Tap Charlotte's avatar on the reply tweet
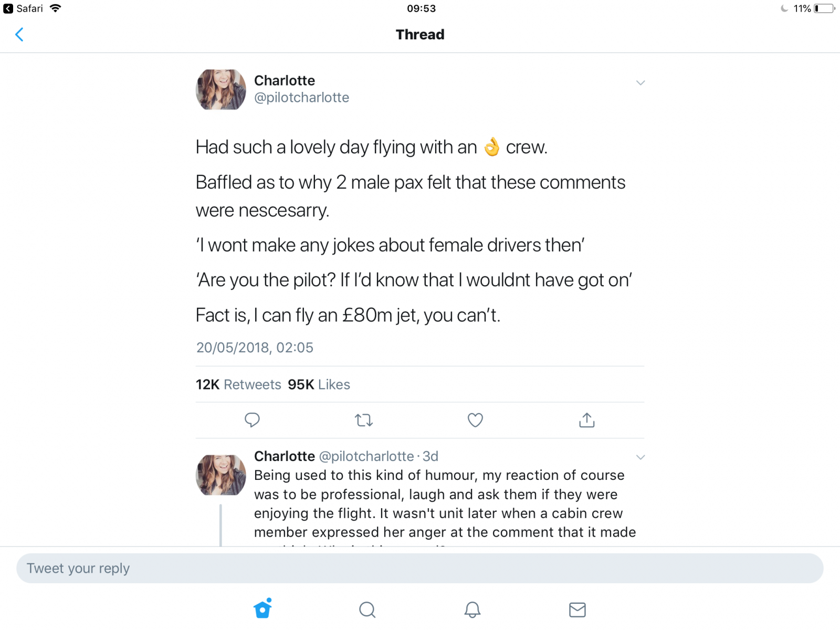Image resolution: width=840 pixels, height=630 pixels. pyautogui.click(x=220, y=475)
